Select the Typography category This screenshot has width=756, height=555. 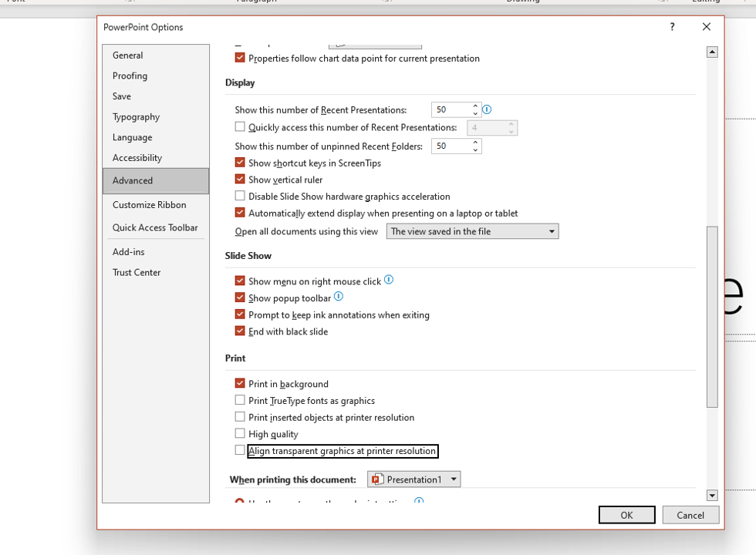(136, 116)
